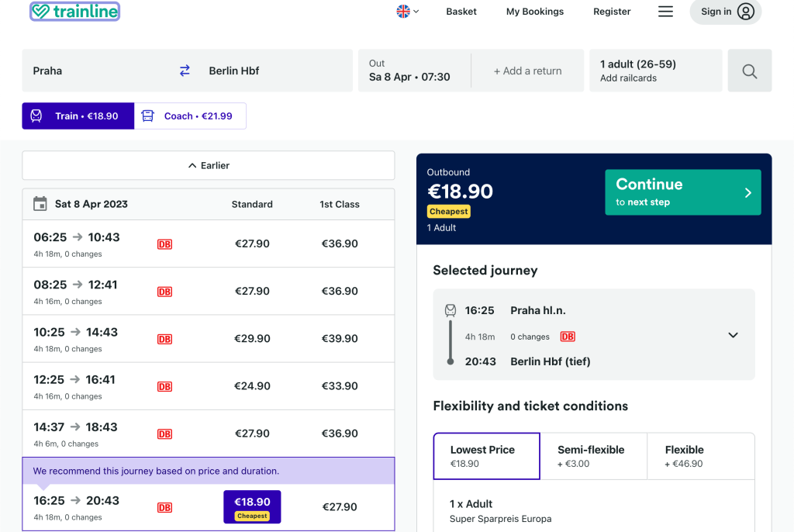794x532 pixels.
Task: Click the user avatar icon in Sign in
Action: [745, 12]
